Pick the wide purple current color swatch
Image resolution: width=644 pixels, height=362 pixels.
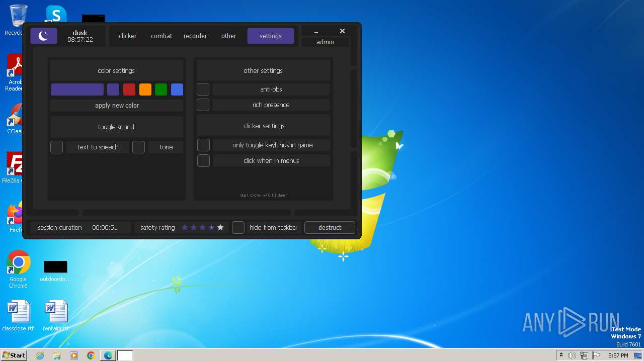[77, 89]
